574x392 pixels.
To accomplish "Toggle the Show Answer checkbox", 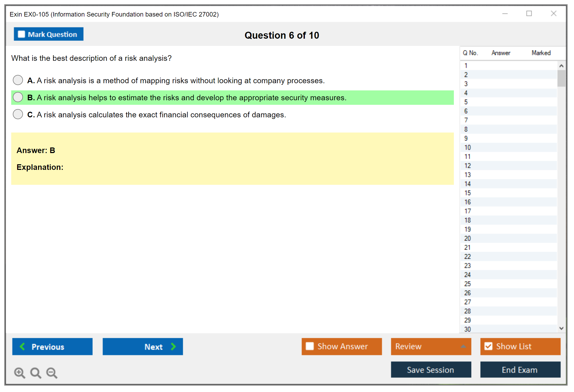I will 310,346.
